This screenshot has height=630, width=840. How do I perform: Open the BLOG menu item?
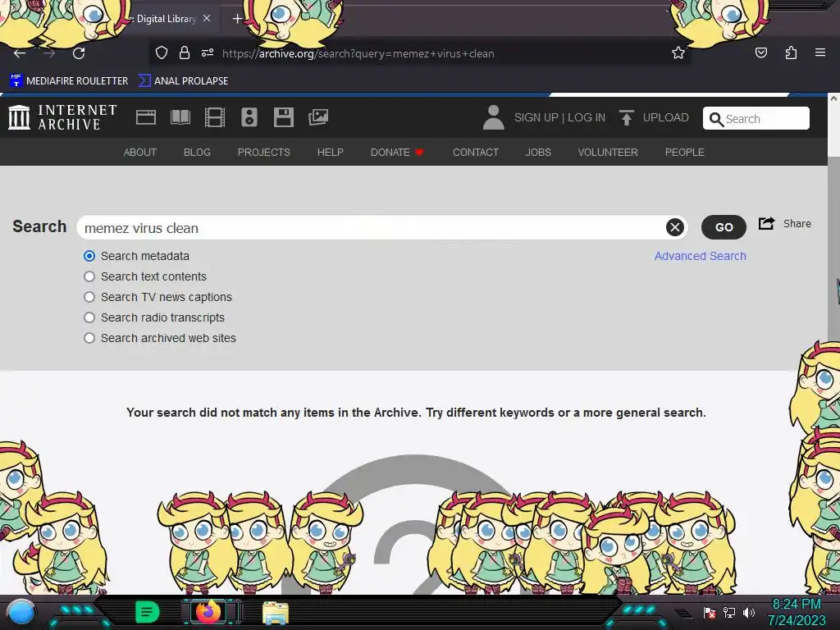(x=197, y=152)
